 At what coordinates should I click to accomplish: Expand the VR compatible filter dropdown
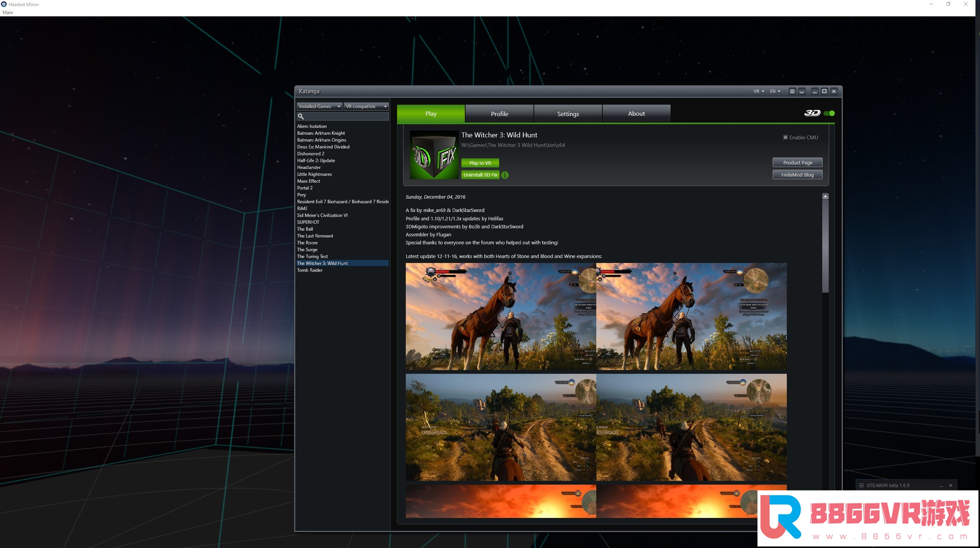366,107
